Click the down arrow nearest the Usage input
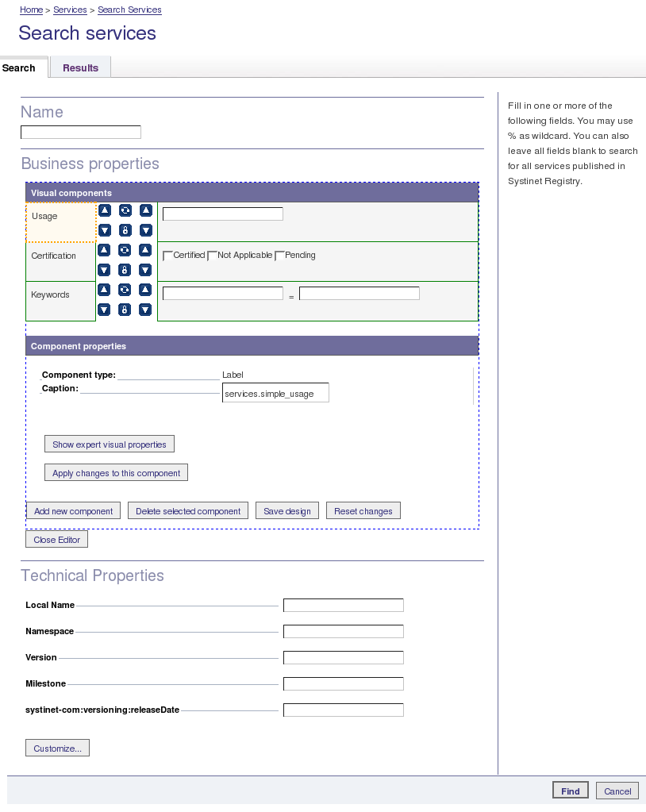This screenshot has height=812, width=646. (146, 230)
